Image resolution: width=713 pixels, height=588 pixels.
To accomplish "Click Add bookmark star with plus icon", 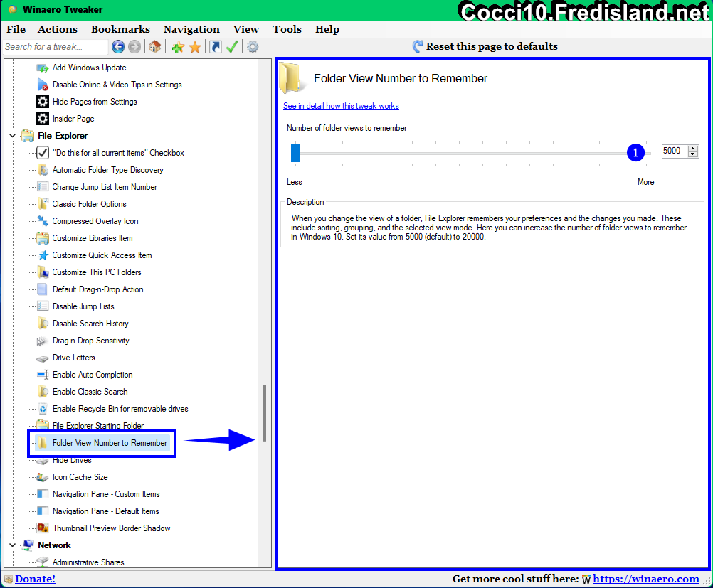I will [x=178, y=47].
